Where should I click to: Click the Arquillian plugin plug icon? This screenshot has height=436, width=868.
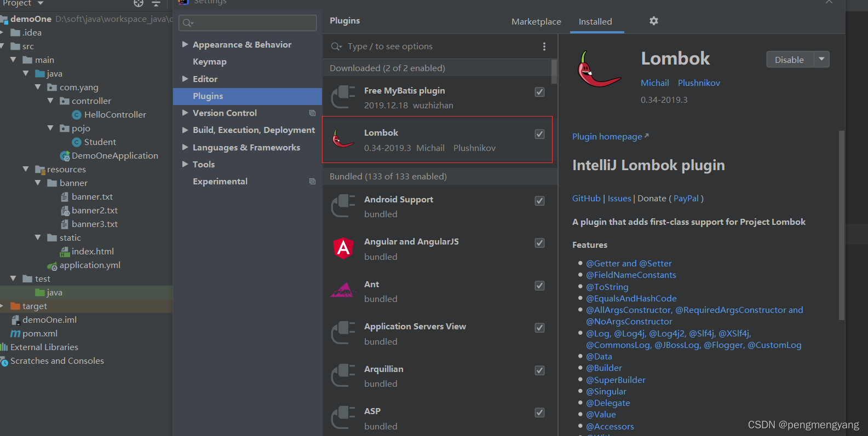pyautogui.click(x=343, y=376)
